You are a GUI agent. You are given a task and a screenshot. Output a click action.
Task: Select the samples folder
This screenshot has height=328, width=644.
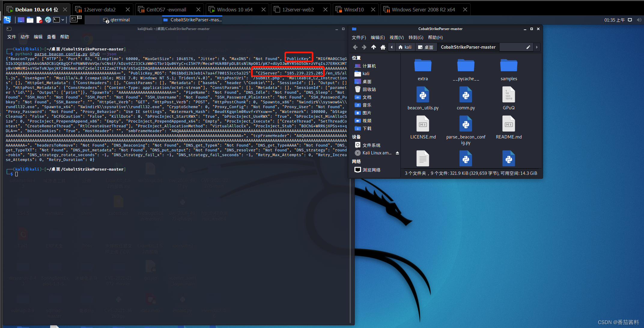[509, 70]
